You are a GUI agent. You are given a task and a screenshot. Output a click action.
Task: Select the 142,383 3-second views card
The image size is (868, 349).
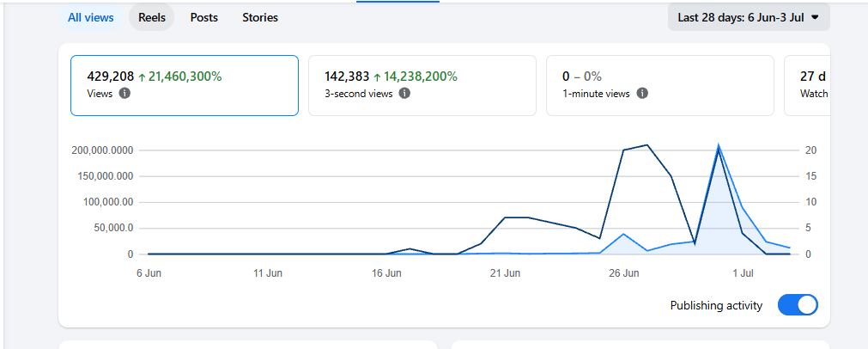[x=422, y=85]
